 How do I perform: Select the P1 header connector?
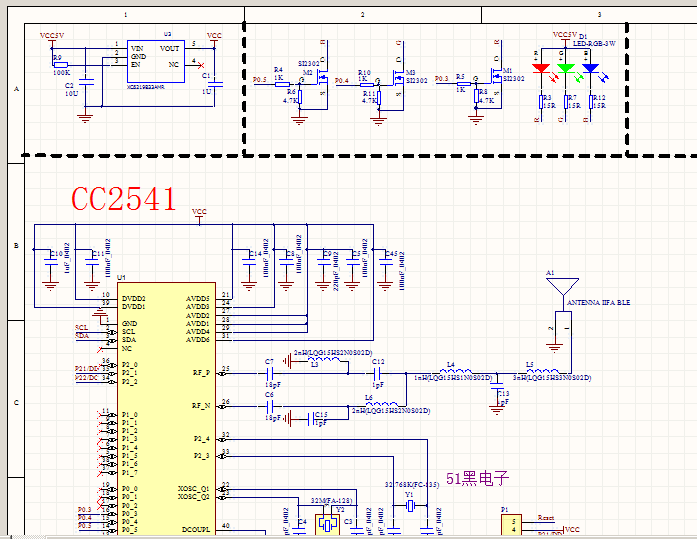511,525
